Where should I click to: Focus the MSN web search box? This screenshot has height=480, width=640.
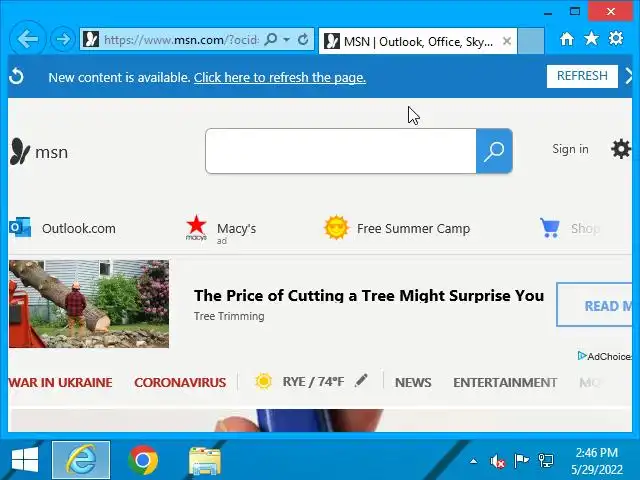click(341, 151)
